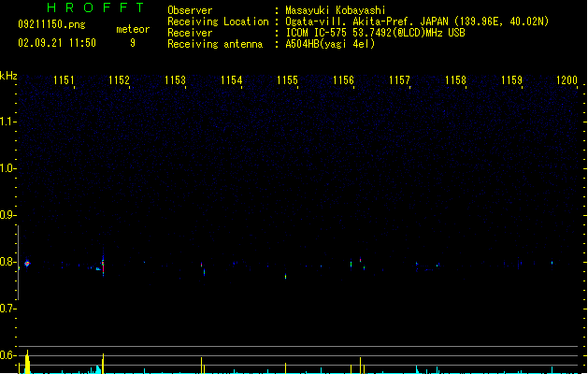
Task: Click the 1158 time marker
Action: 455,80
